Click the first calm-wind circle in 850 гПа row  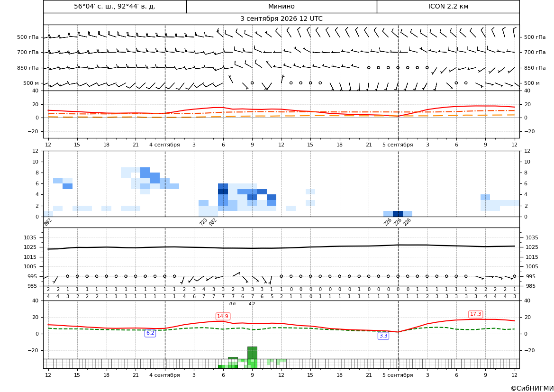369,67
